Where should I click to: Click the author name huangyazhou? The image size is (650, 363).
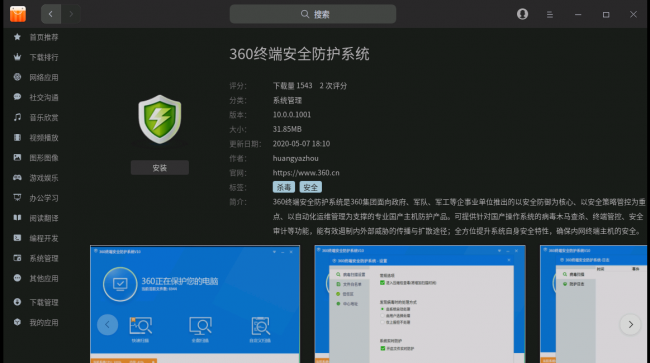(x=296, y=158)
